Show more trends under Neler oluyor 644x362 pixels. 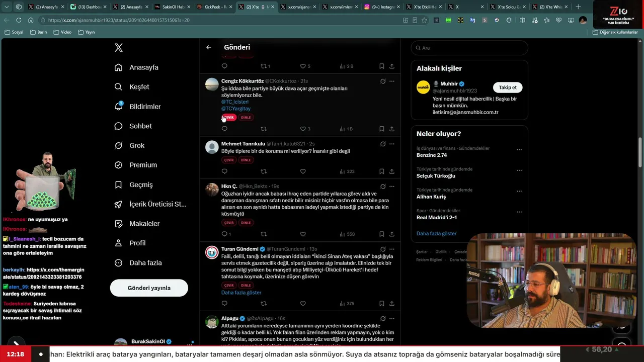(x=437, y=234)
